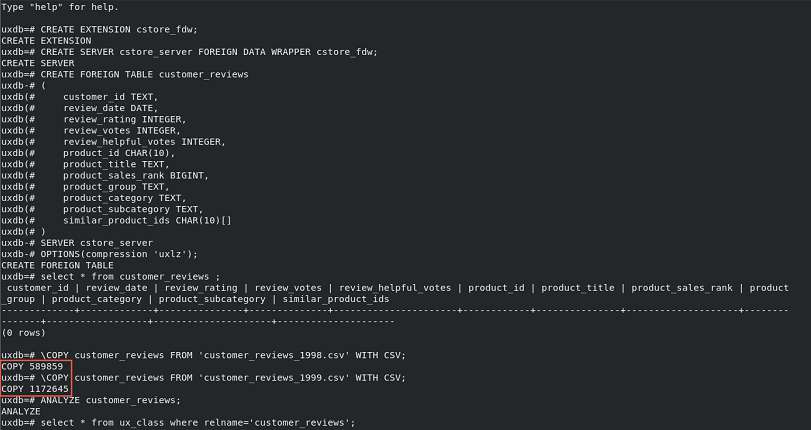Click the 'ANALYZE customer_reviews;' command
This screenshot has height=430, width=811.
pos(110,400)
